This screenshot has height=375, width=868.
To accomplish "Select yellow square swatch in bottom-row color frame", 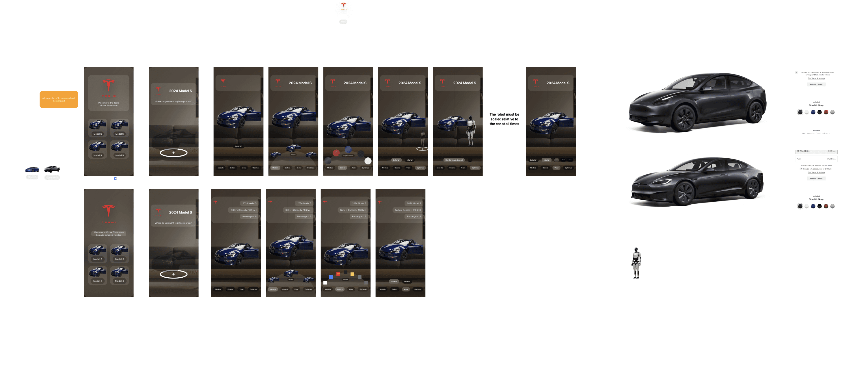I will pos(352,274).
